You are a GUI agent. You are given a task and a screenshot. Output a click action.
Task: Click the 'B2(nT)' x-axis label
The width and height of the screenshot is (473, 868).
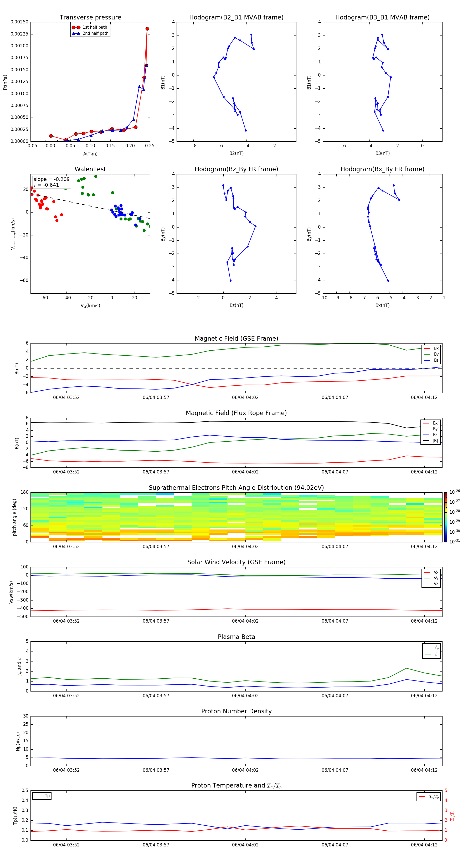[x=236, y=153]
